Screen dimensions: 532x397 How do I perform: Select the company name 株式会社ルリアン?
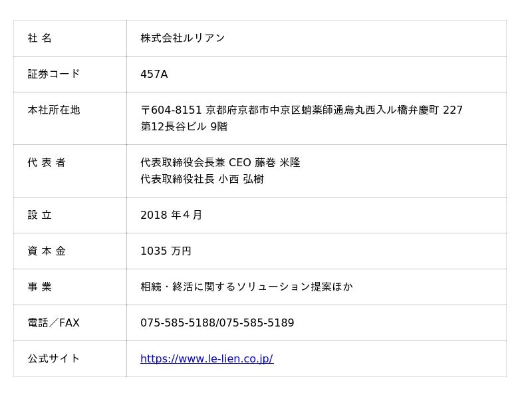182,39
